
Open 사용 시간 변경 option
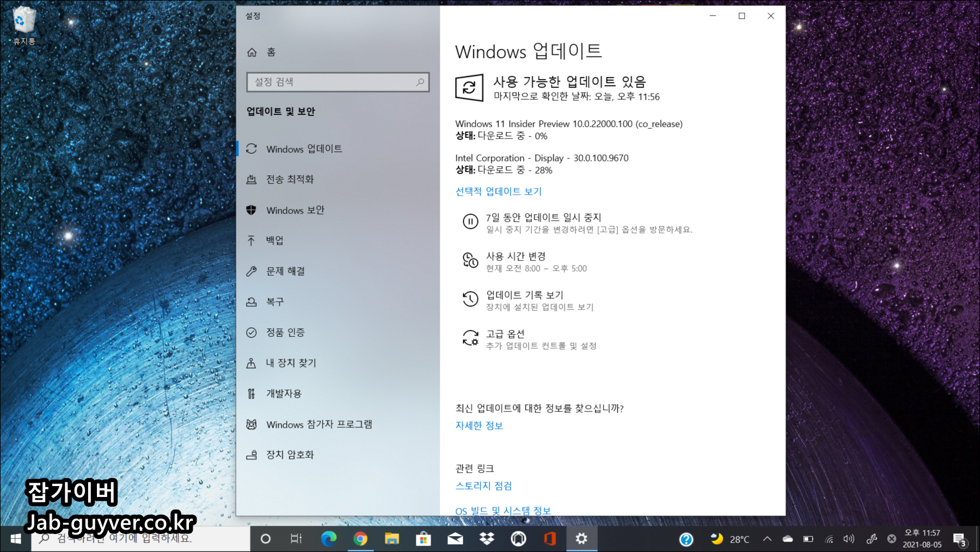(x=516, y=256)
